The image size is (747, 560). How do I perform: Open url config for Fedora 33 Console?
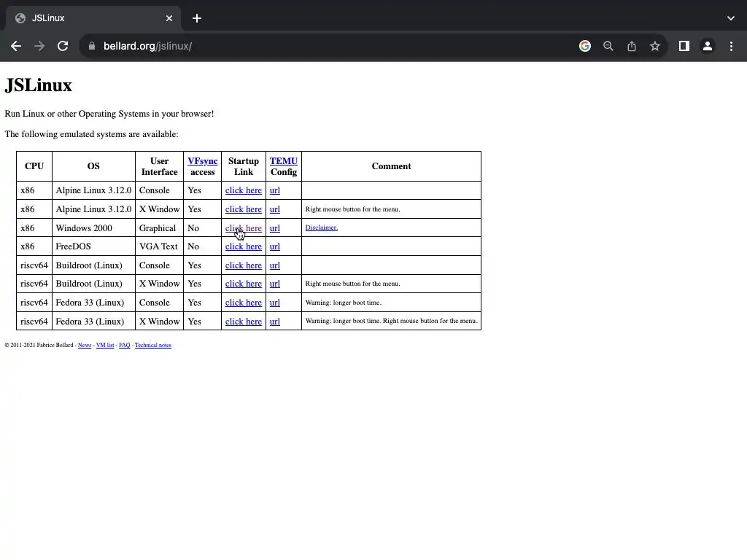[x=275, y=303]
